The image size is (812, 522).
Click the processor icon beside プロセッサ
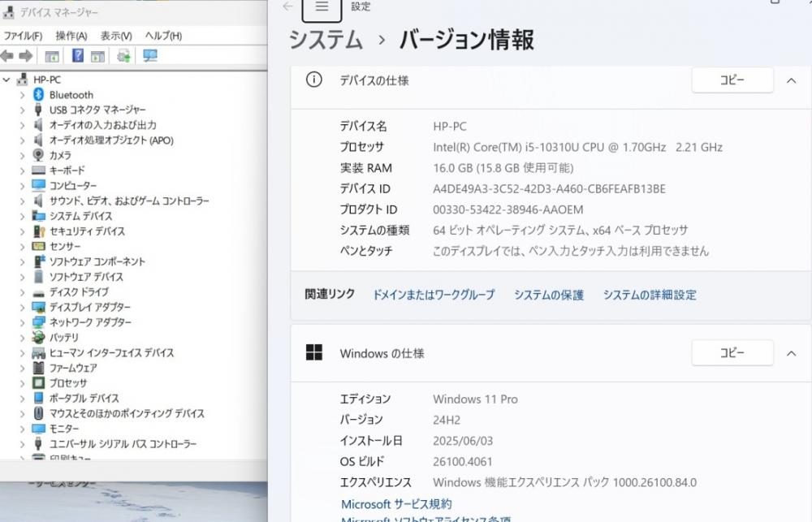38,382
